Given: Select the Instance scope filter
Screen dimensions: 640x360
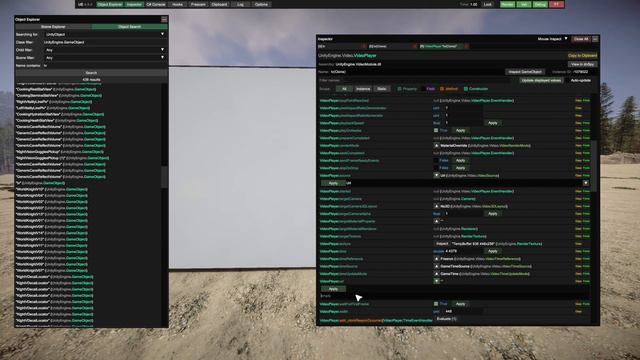Looking at the screenshot, I should [363, 89].
